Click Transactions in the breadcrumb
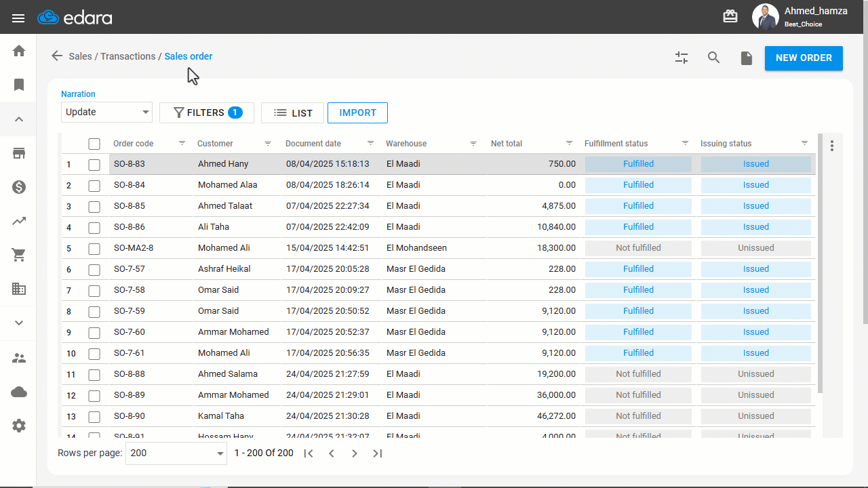The image size is (868, 488). (x=127, y=56)
